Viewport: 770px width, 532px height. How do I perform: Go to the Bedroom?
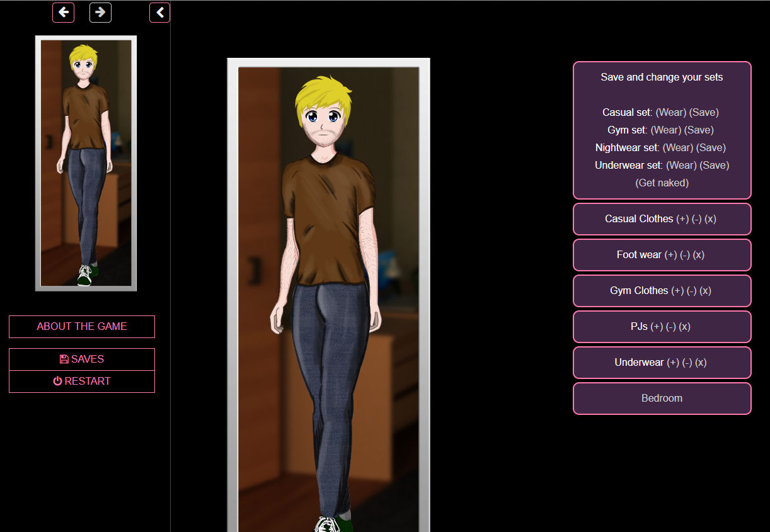pos(662,399)
